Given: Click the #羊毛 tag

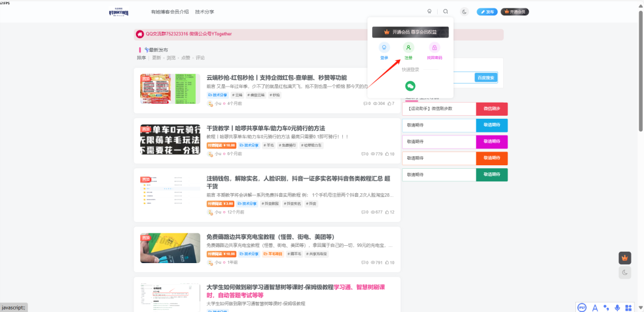Looking at the screenshot, I should tap(269, 146).
